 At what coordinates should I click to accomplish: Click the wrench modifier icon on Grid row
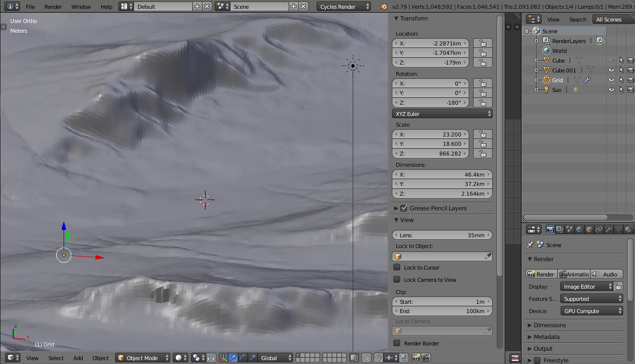pos(587,80)
